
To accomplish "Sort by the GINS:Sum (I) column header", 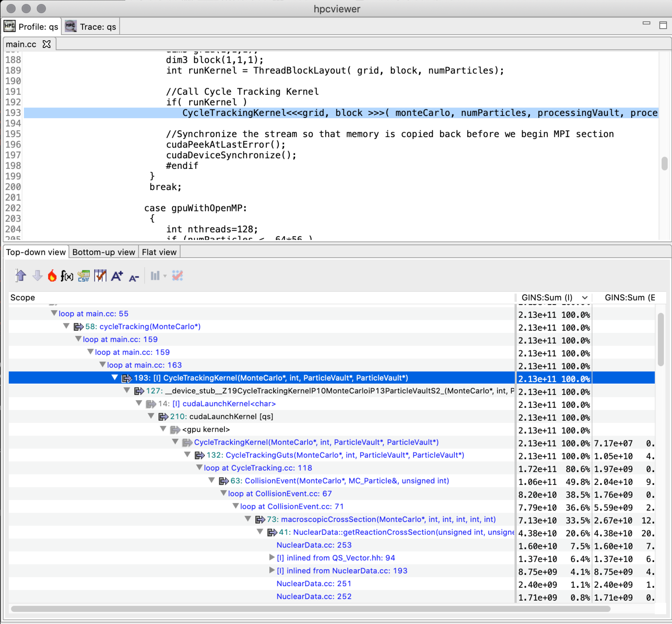I will [x=547, y=298].
